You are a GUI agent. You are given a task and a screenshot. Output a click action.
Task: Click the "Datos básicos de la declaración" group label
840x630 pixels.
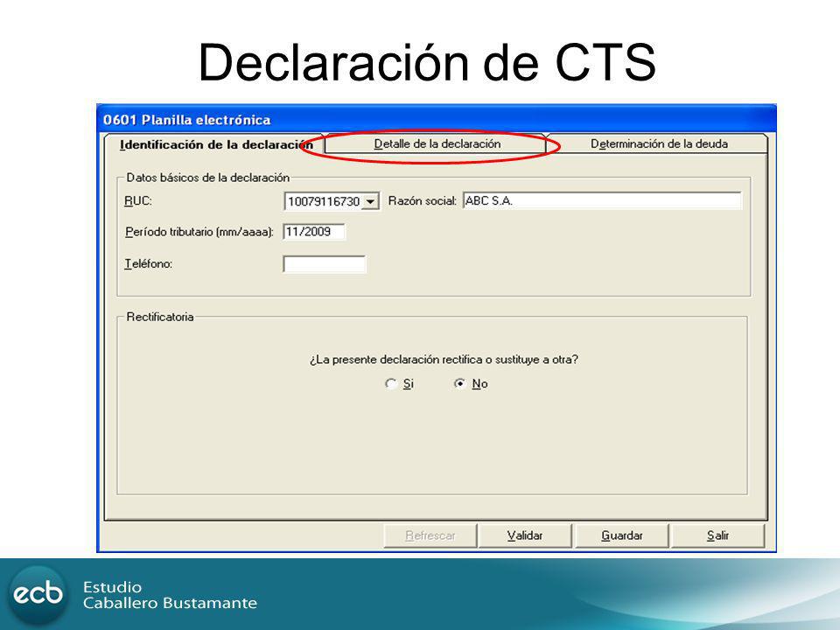pyautogui.click(x=208, y=178)
